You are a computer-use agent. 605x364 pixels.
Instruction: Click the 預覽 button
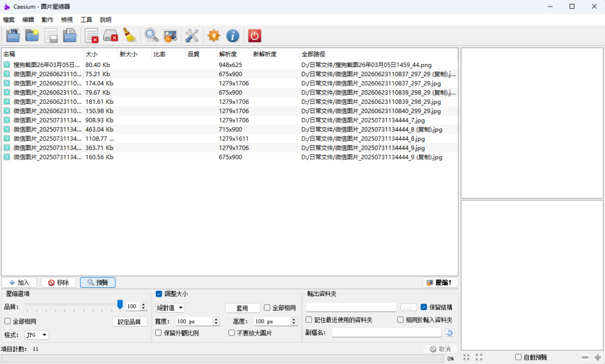tap(98, 283)
